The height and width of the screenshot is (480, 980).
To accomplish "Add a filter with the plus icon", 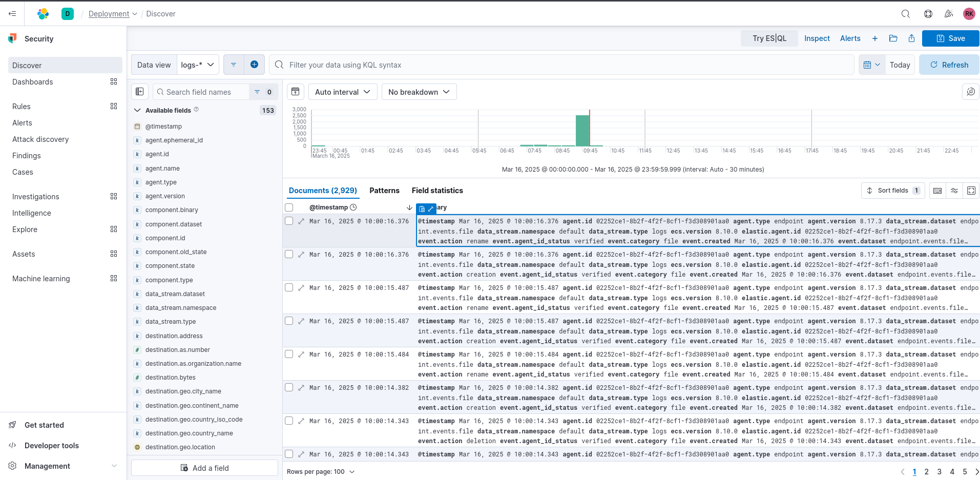I will (x=254, y=65).
